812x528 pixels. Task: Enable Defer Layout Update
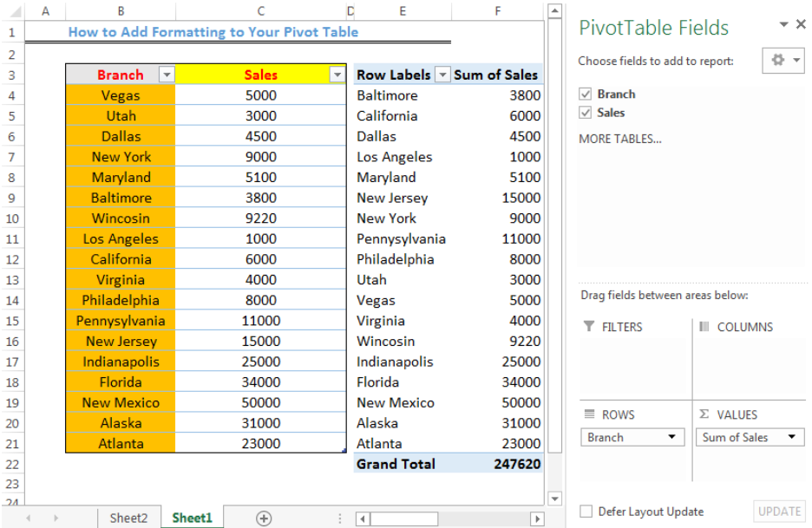pyautogui.click(x=586, y=511)
